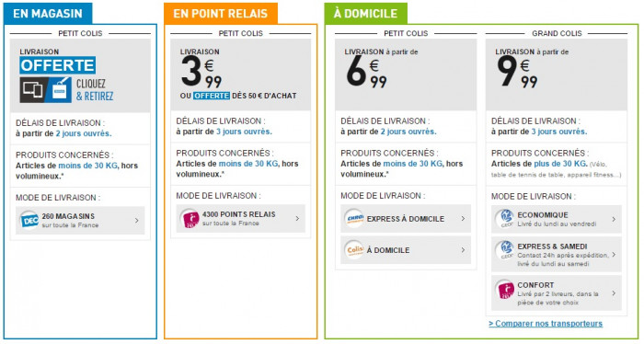Viewport: 644px width, 344px height.
Task: Open the Comparer nos transporteurs link
Action: point(546,324)
